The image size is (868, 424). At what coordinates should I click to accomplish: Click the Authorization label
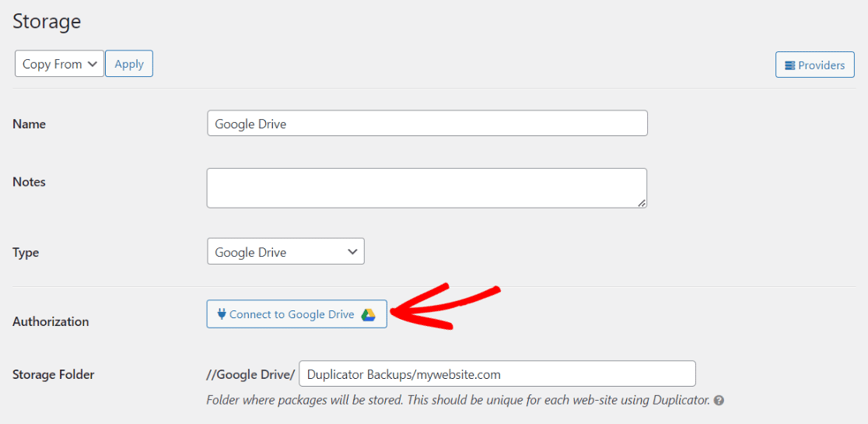click(51, 321)
